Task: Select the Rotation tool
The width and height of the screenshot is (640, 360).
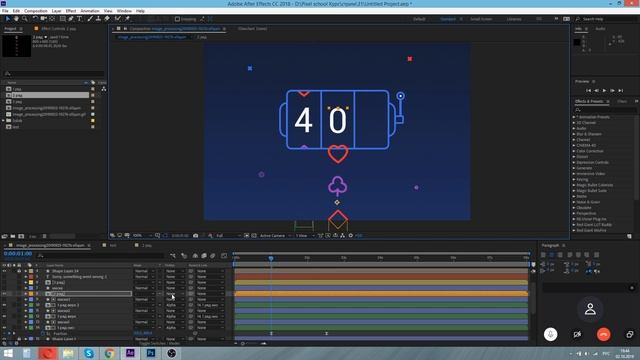Action: [35, 19]
